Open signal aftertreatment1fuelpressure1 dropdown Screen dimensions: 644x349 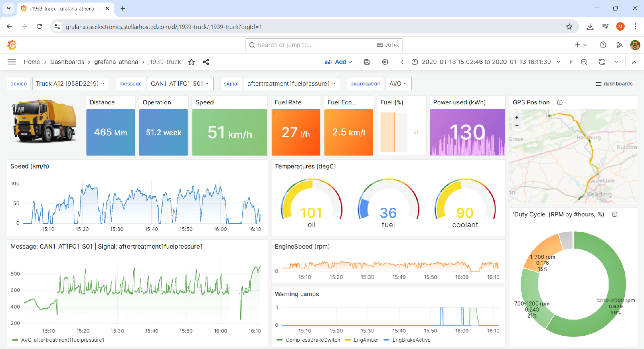(x=291, y=84)
